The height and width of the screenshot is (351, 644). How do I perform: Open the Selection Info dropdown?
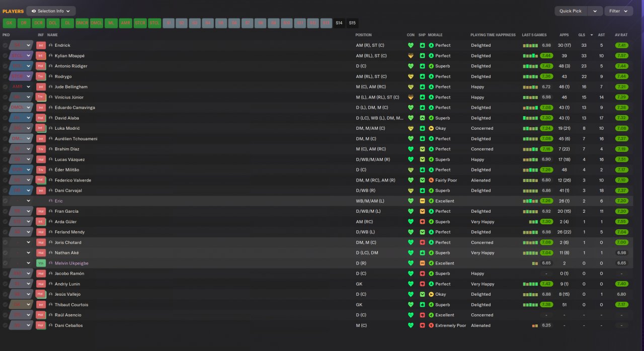51,11
